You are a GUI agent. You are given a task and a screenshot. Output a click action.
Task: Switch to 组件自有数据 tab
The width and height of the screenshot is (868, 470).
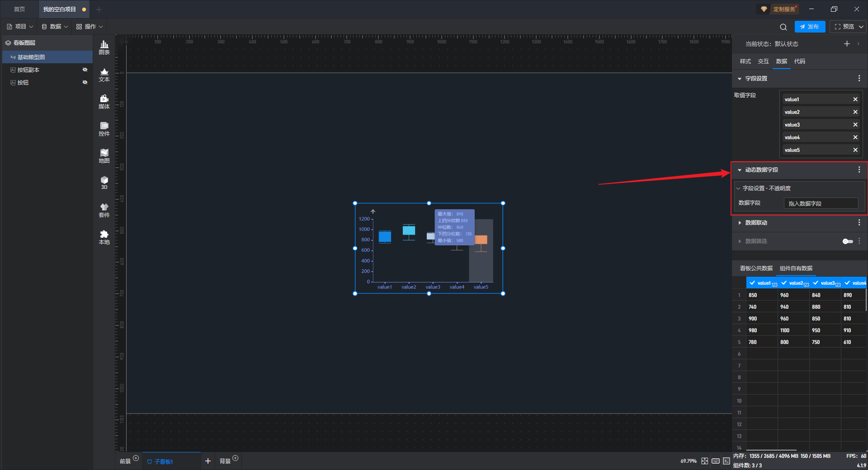[x=796, y=268]
